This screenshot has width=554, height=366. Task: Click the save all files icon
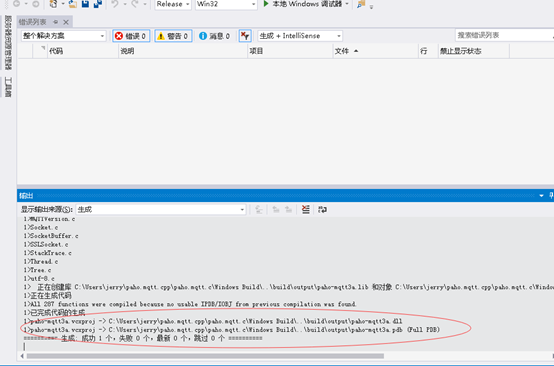98,4
